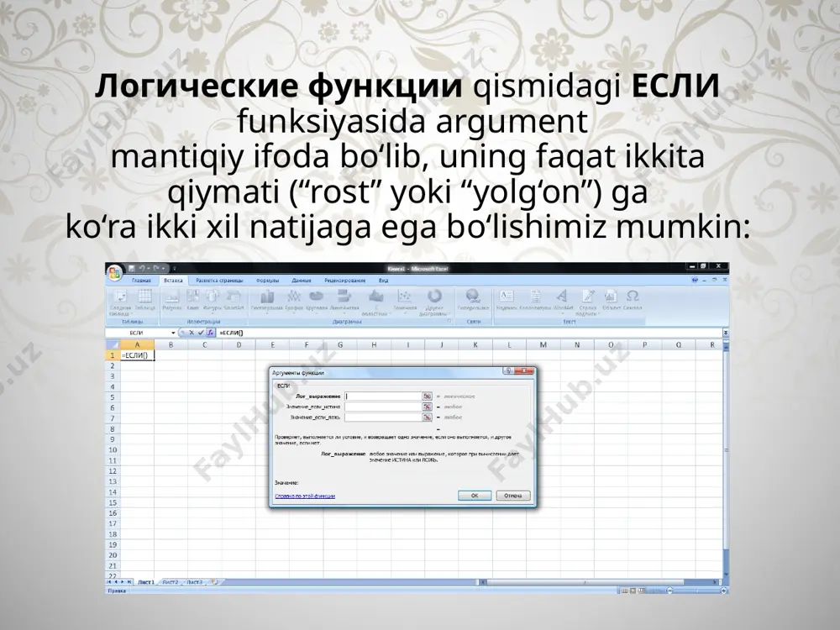840x630 pixels.
Task: Insert line chart (График)
Action: [x=294, y=302]
